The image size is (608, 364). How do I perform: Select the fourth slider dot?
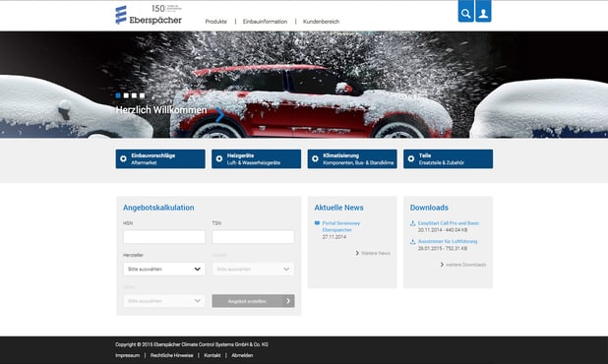coord(143,95)
